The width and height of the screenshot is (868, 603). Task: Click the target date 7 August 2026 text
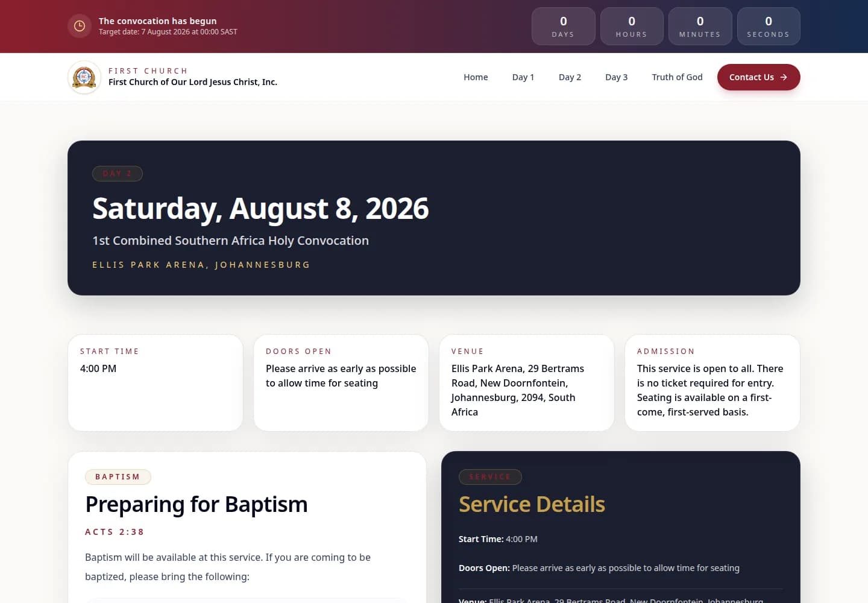pyautogui.click(x=168, y=32)
